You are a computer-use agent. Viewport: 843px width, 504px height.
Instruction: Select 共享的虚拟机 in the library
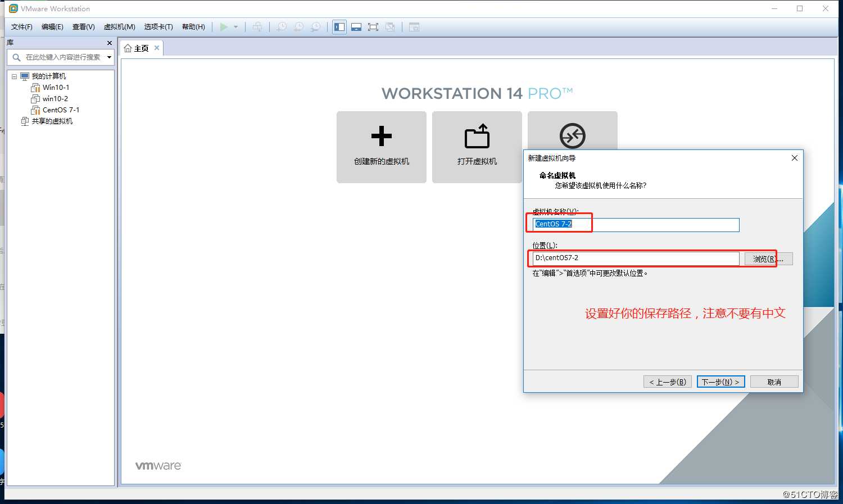click(x=52, y=121)
